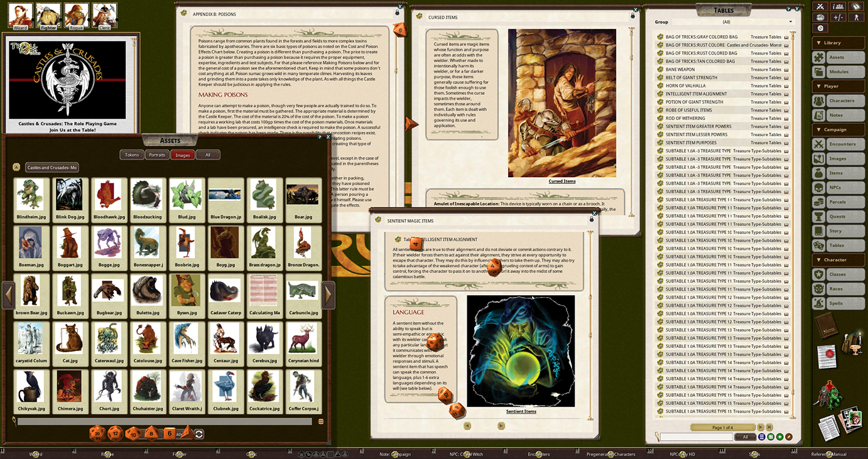Click the refresh icon beside the dice
Viewport: 868px width, 459px height.
point(199,434)
